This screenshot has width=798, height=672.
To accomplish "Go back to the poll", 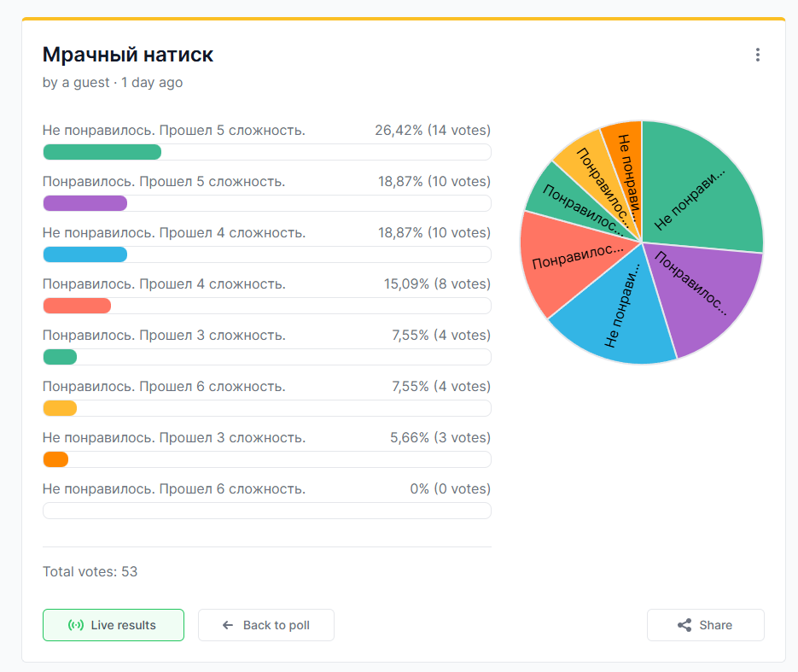I will [x=266, y=625].
